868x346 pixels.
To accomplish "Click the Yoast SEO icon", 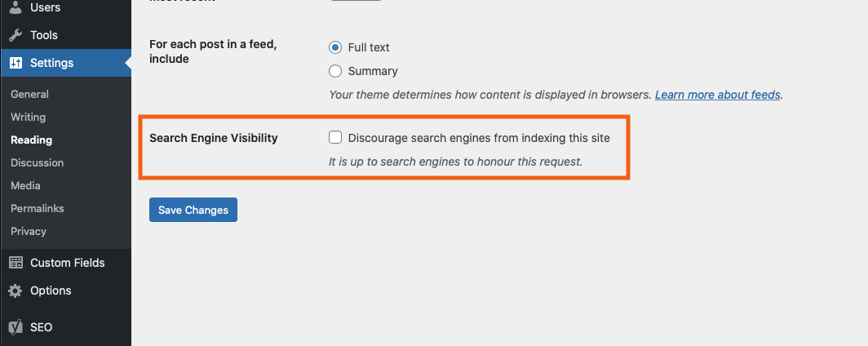I will 15,327.
